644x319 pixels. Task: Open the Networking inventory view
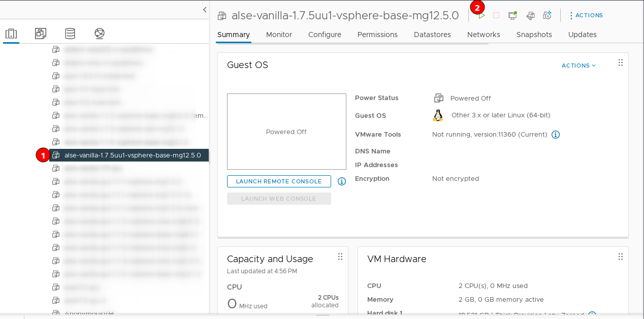point(100,34)
